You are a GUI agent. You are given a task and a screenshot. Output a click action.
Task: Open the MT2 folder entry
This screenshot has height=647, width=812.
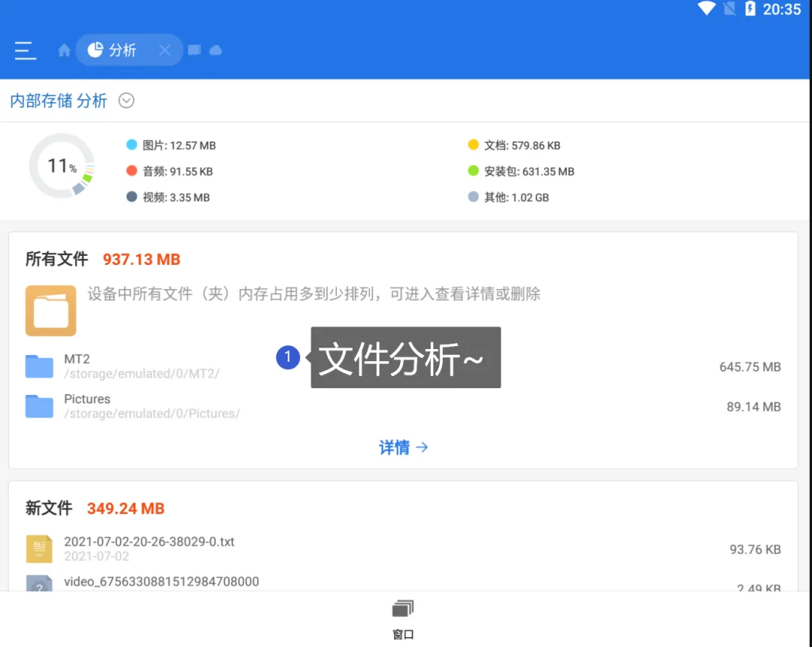(x=143, y=366)
